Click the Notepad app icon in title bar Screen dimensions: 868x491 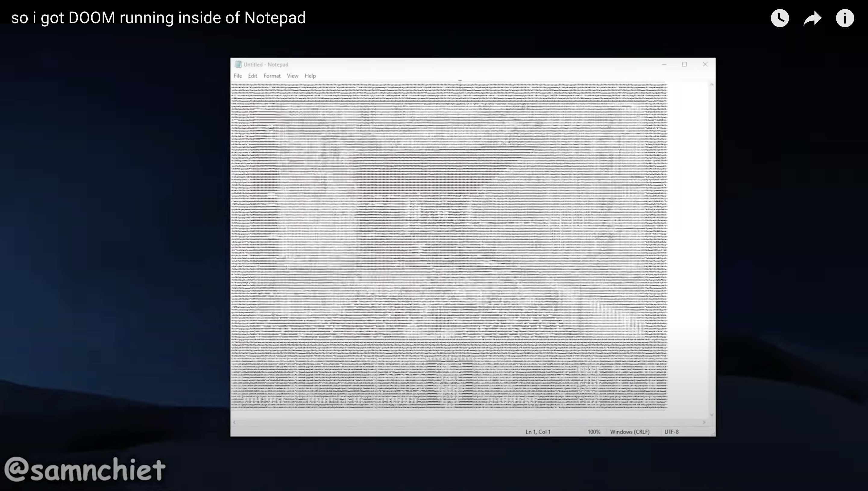coord(238,64)
